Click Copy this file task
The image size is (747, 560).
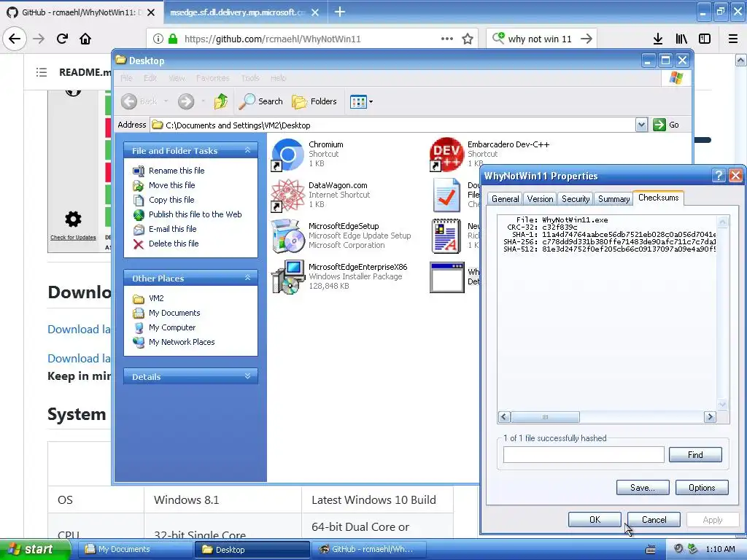(x=171, y=200)
